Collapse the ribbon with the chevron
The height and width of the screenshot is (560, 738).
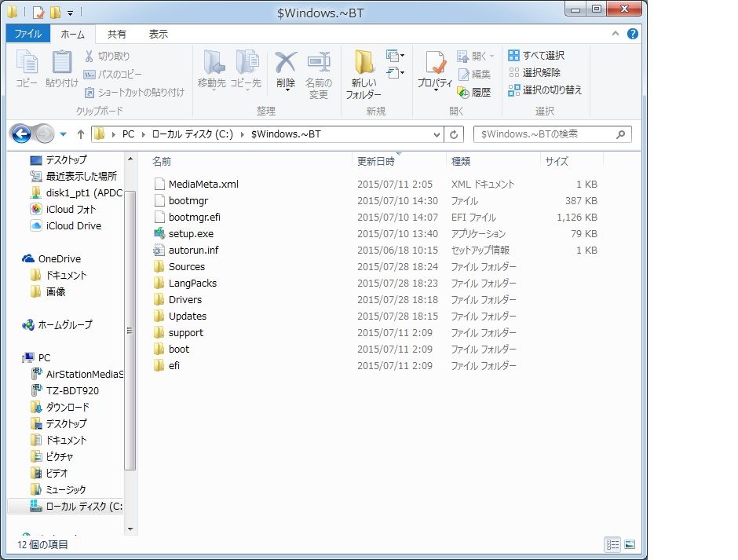tap(616, 34)
